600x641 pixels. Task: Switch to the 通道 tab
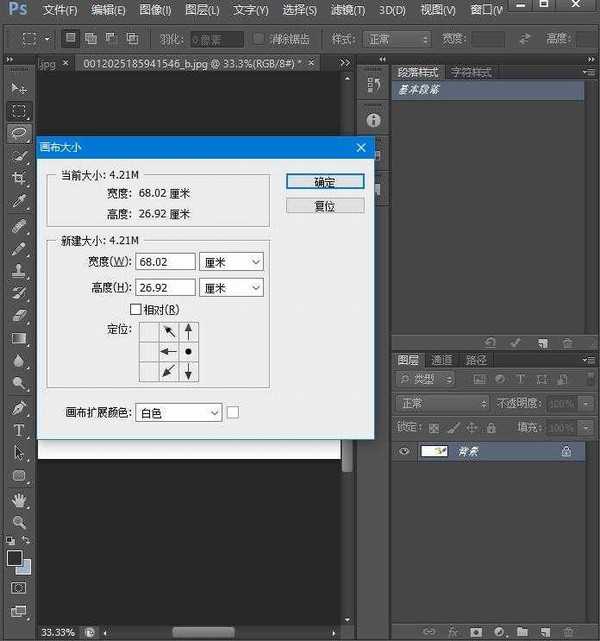(442, 360)
